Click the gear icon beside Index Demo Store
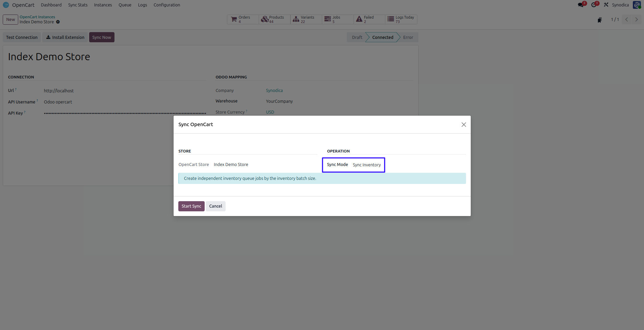This screenshot has height=330, width=644. pos(58,22)
